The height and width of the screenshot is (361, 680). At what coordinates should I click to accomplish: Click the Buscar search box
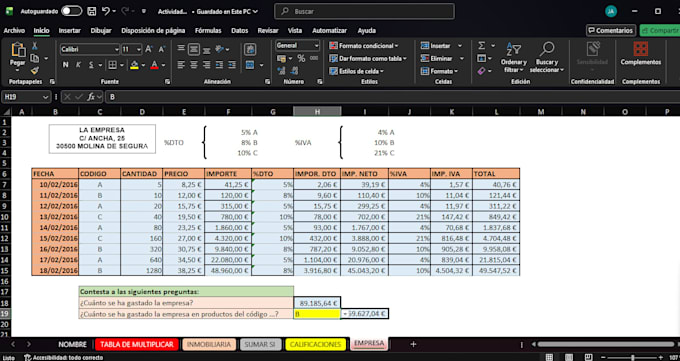click(x=364, y=12)
